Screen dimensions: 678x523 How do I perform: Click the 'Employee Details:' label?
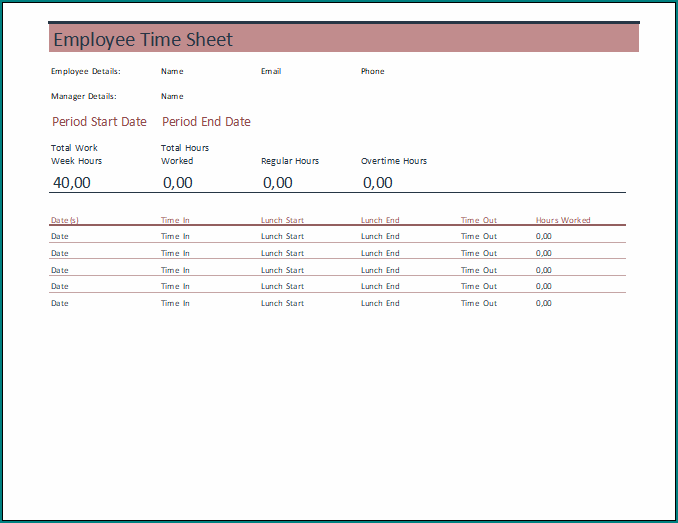86,71
